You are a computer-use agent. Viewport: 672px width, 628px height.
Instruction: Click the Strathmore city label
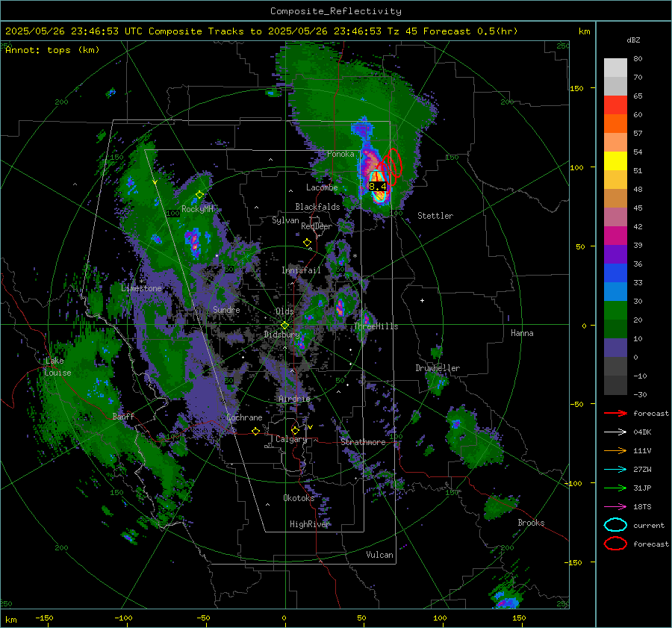[363, 442]
